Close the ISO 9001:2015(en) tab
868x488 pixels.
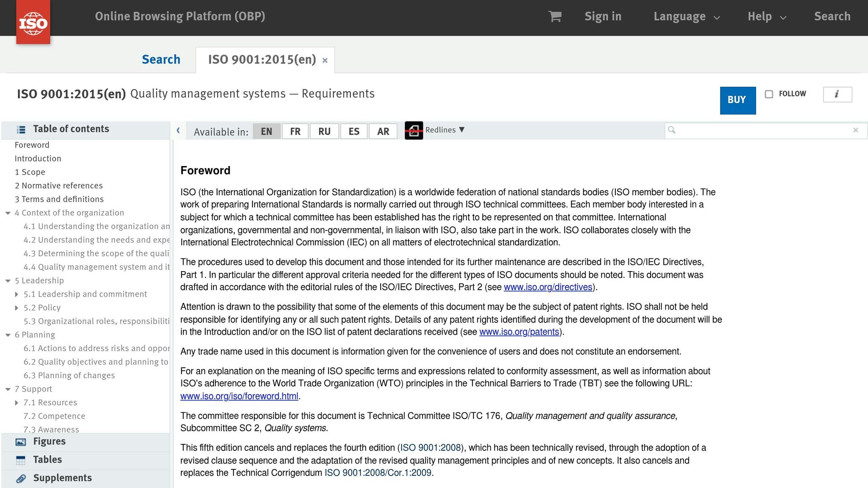pos(325,61)
